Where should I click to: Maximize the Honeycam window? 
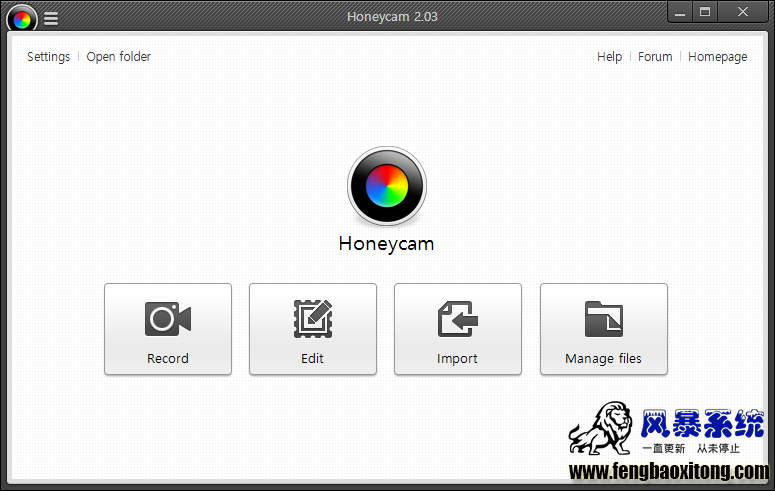tap(705, 12)
